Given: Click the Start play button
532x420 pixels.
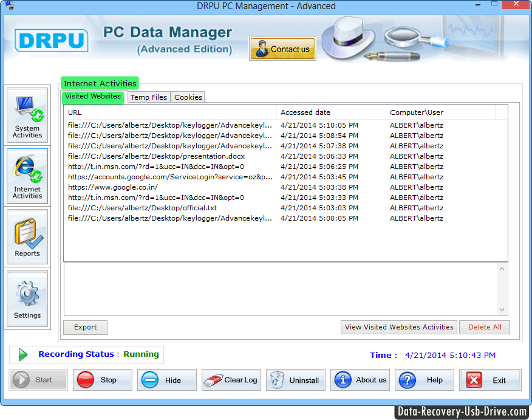Looking at the screenshot, I should [38, 380].
